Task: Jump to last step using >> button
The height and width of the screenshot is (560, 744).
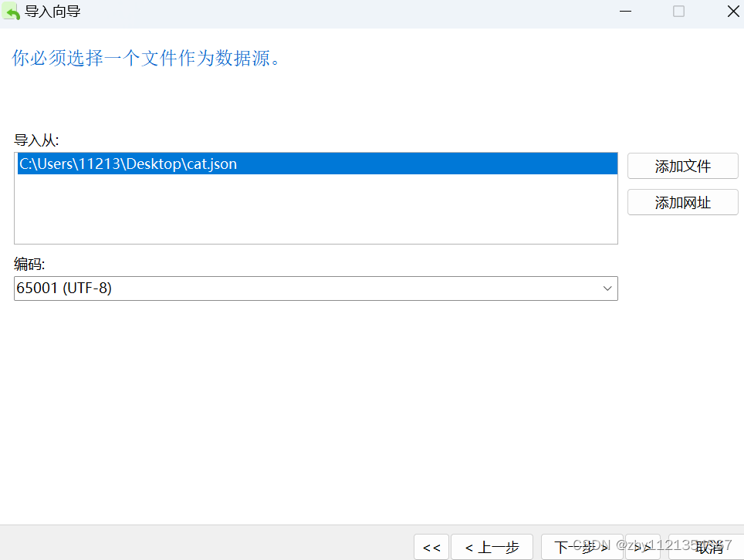Action: tap(641, 547)
